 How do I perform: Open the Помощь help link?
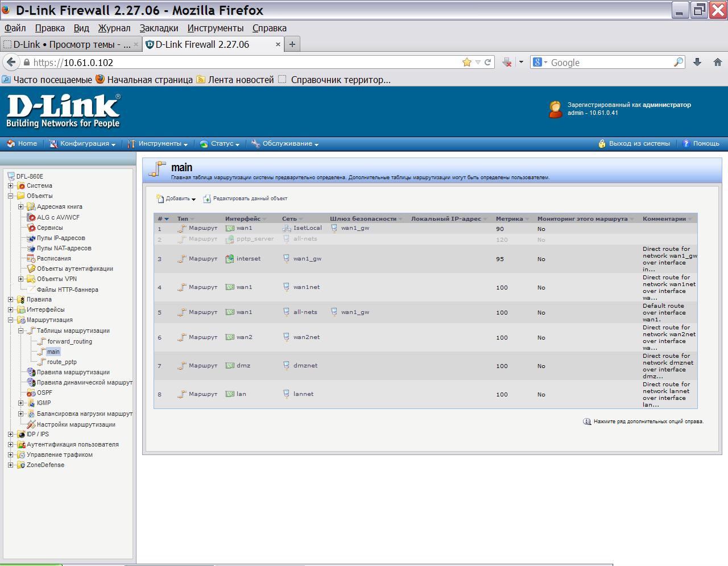pyautogui.click(x=701, y=144)
